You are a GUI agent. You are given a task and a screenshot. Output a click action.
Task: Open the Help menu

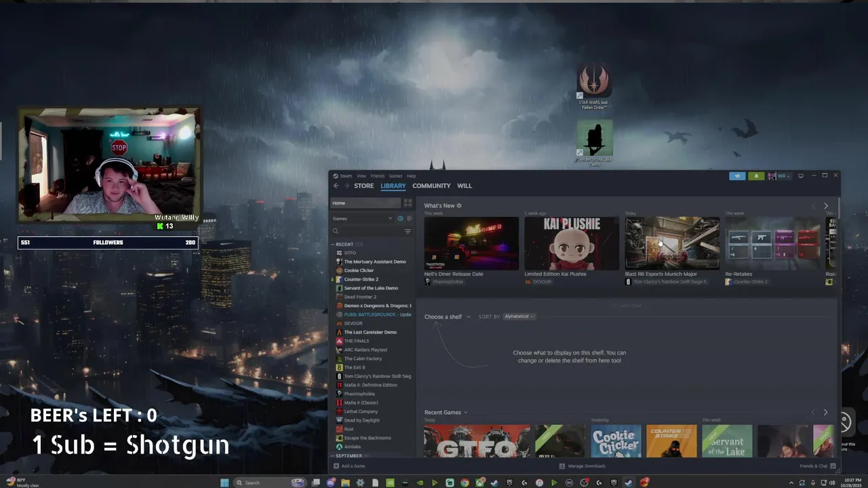[411, 176]
